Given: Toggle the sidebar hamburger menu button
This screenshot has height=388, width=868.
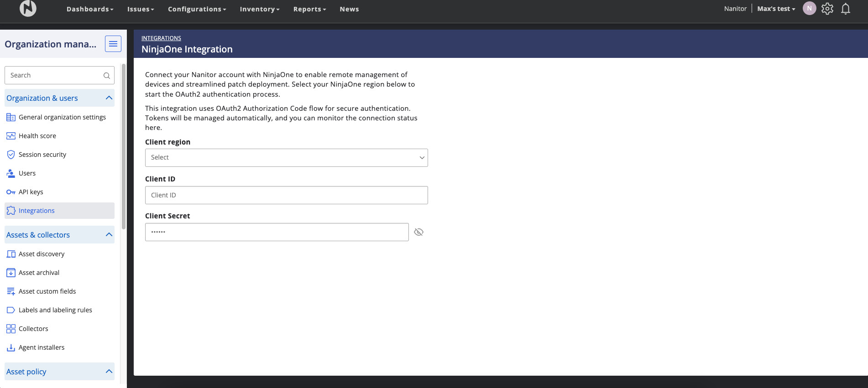Looking at the screenshot, I should (113, 44).
